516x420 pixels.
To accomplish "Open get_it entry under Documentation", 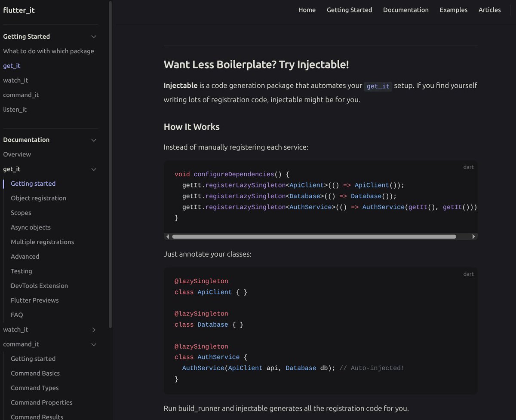I will [12, 169].
